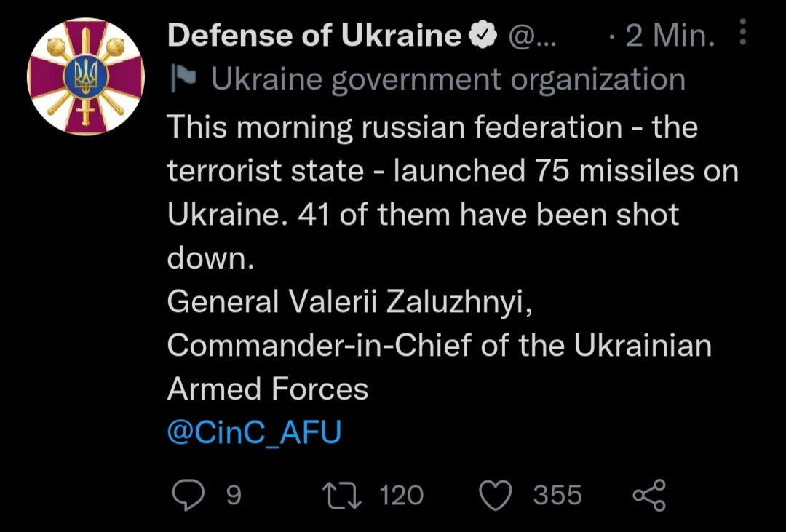
Task: Share the tweet using the share icon
Action: [x=648, y=496]
